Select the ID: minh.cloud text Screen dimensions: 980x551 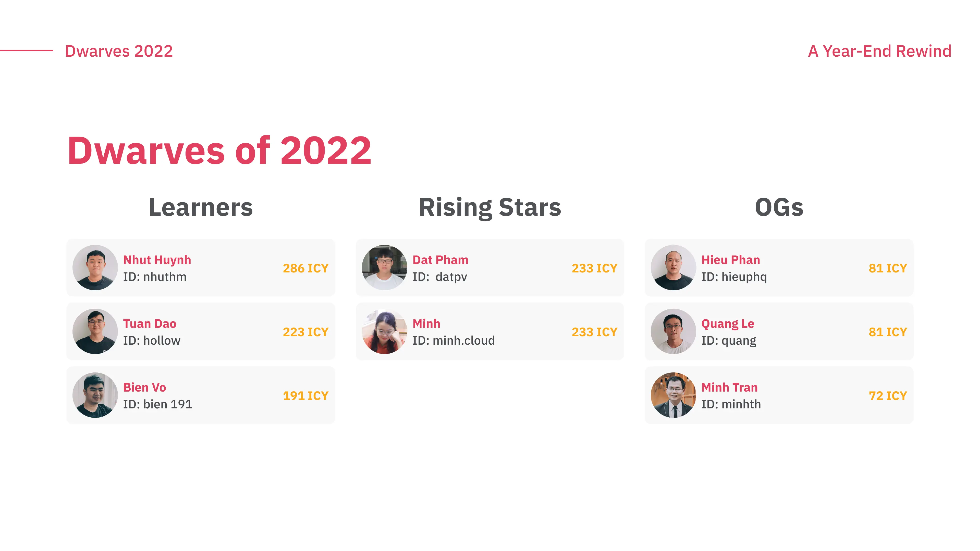point(454,340)
